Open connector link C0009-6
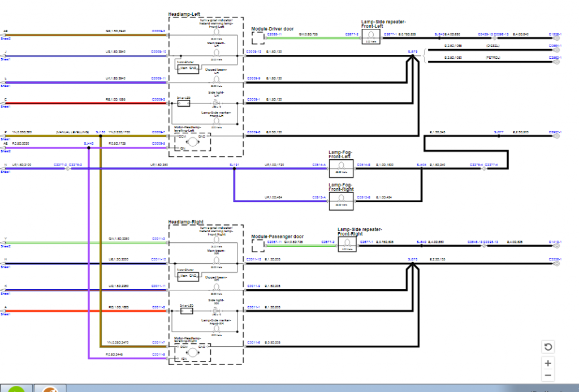Viewport: 579px width, 392px height. [254, 132]
